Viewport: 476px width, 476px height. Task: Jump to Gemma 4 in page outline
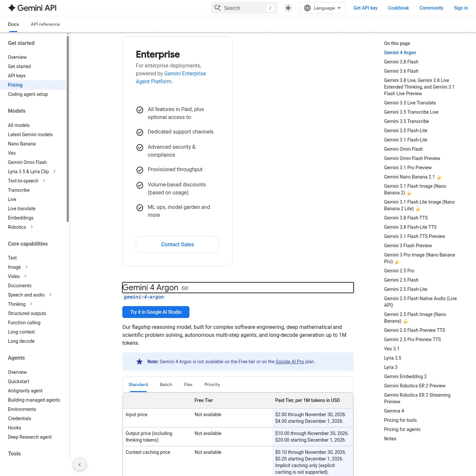click(394, 411)
